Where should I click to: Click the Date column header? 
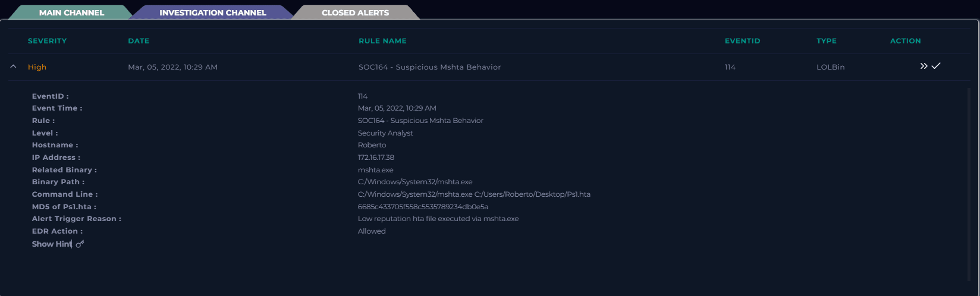(x=139, y=41)
